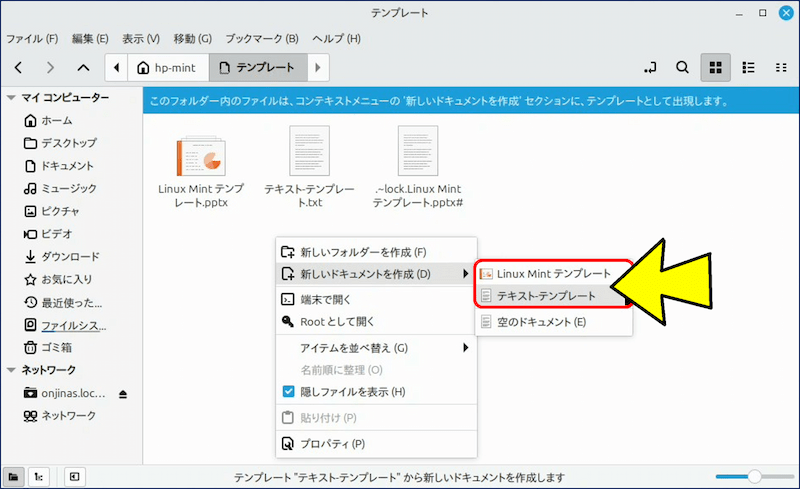Minimize the テンプレート window
This screenshot has width=800, height=489.
739,14
